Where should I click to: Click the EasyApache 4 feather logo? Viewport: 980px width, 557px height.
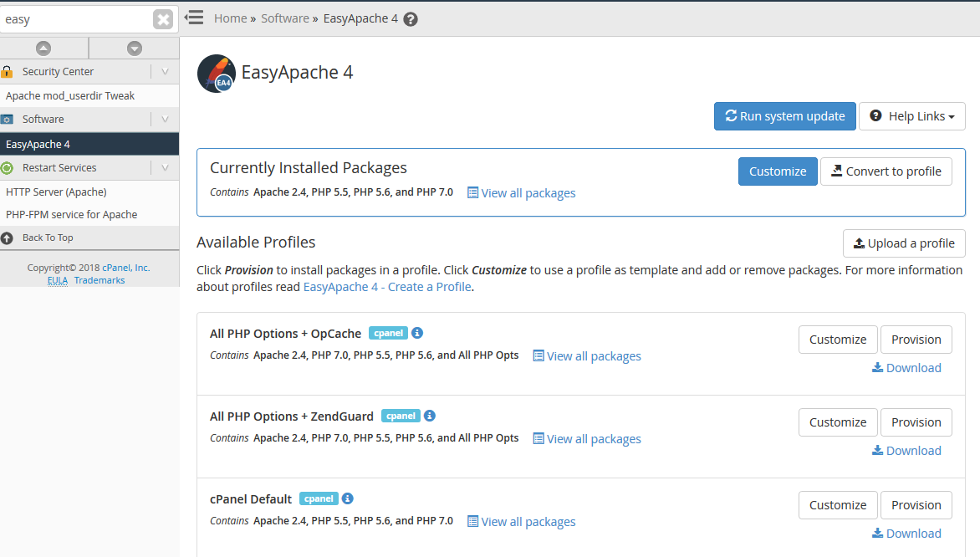point(217,73)
